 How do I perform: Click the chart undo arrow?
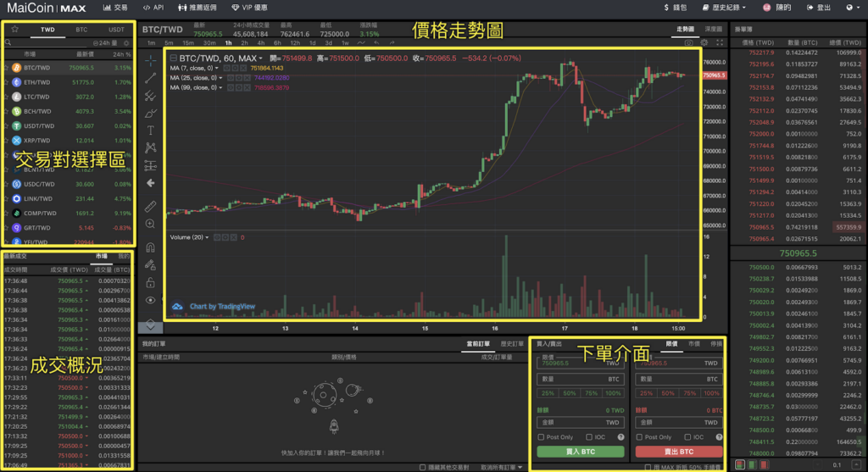tap(377, 42)
